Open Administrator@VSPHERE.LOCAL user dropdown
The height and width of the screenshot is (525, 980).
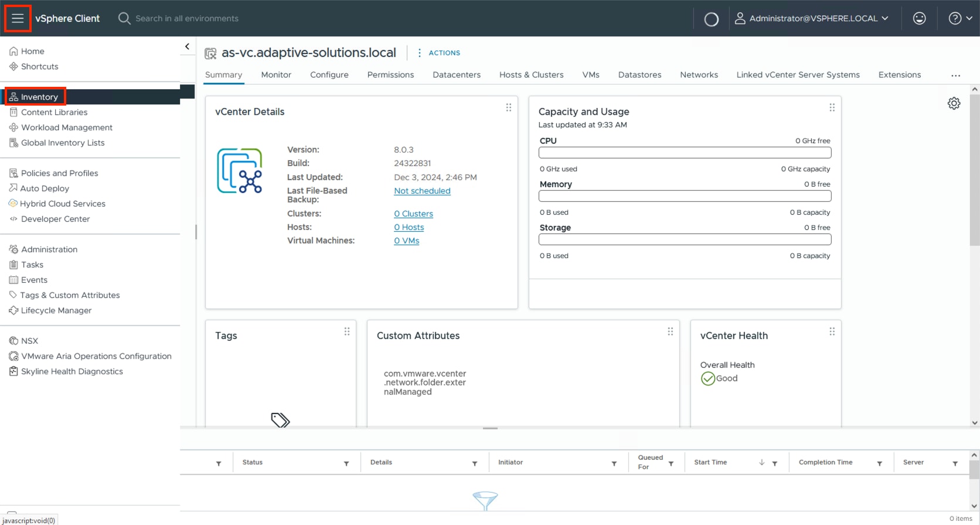click(812, 18)
